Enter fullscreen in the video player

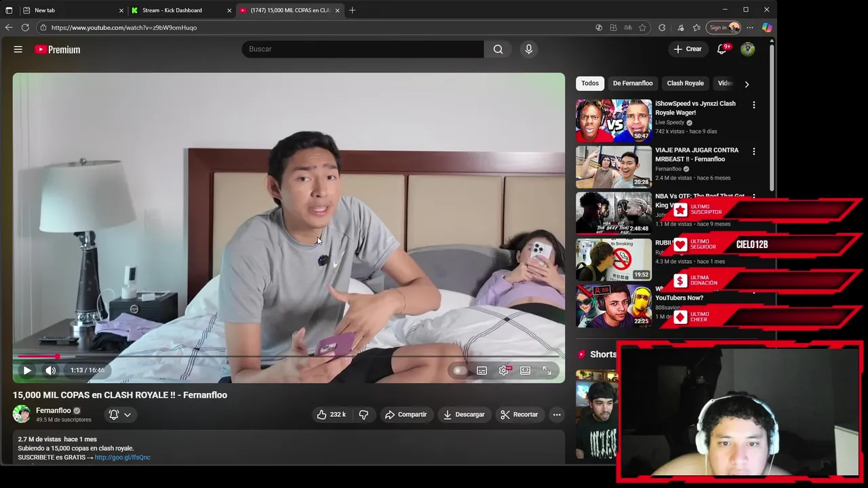[x=547, y=371]
